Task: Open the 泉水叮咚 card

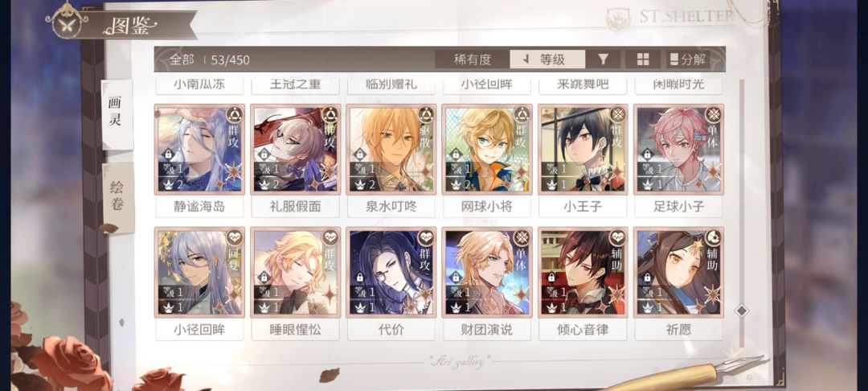Action: [x=391, y=150]
